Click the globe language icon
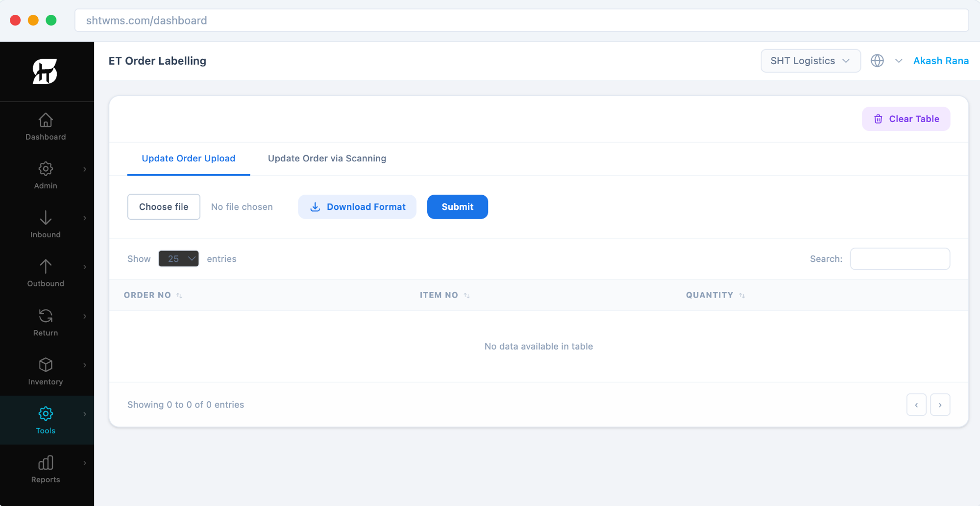 (877, 61)
